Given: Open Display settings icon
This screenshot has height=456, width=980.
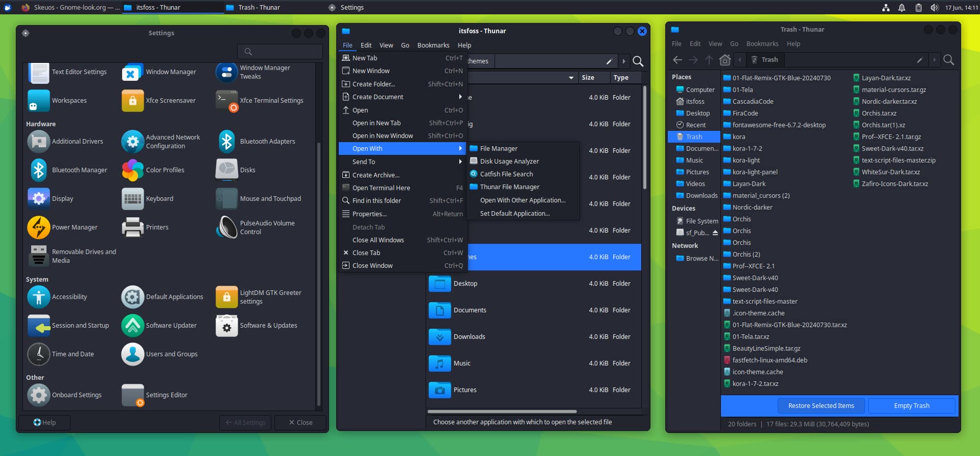Looking at the screenshot, I should [x=38, y=199].
